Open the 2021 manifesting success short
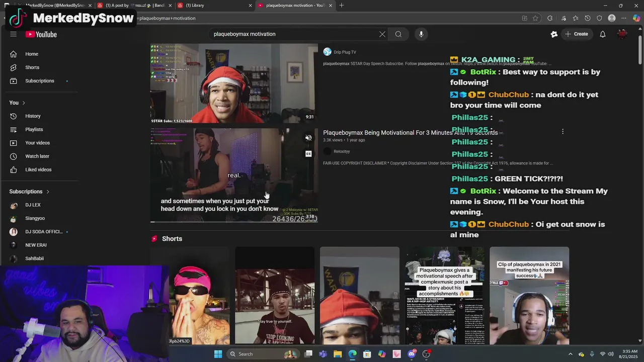 point(529,296)
